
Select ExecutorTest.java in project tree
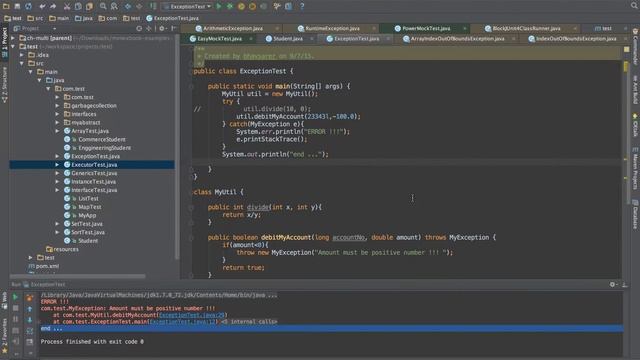(x=92, y=165)
